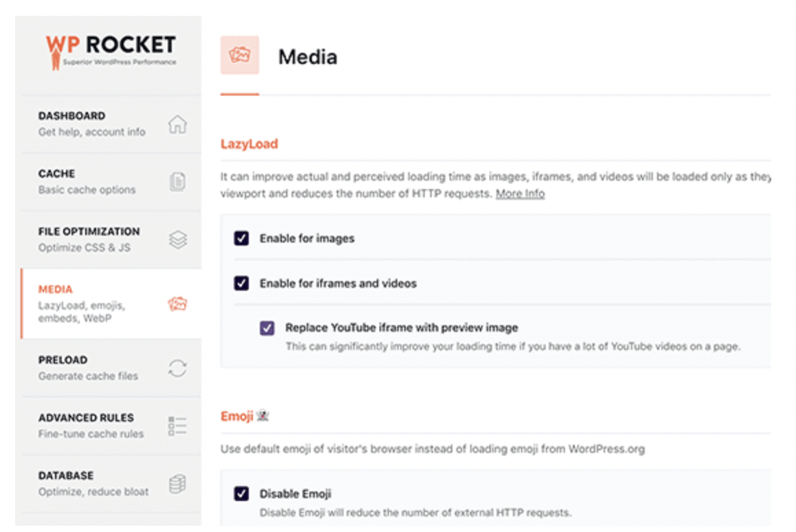This screenshot has height=532, width=796.
Task: Open the Preload section
Action: click(111, 368)
